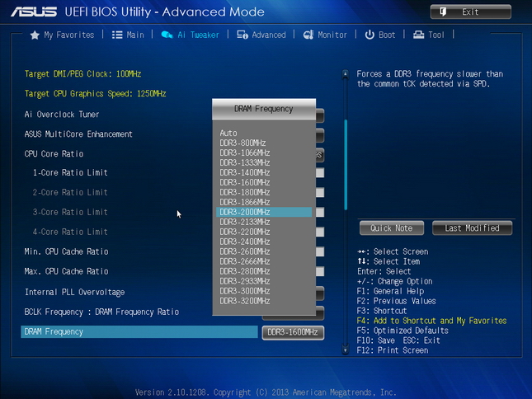Choose Auto in DRAM Frequency list
The height and width of the screenshot is (399, 532).
228,134
